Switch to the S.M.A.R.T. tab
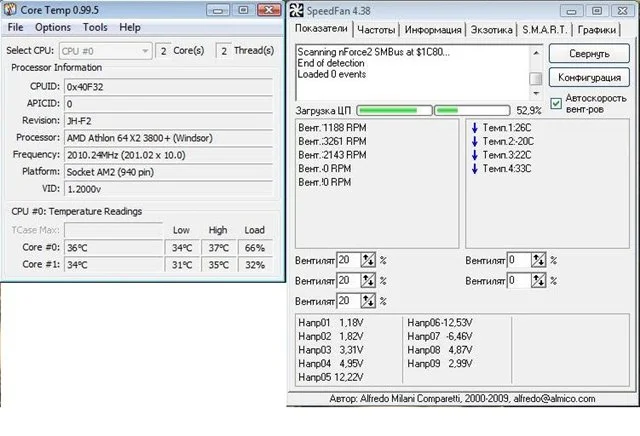The height and width of the screenshot is (436, 640). click(x=544, y=30)
